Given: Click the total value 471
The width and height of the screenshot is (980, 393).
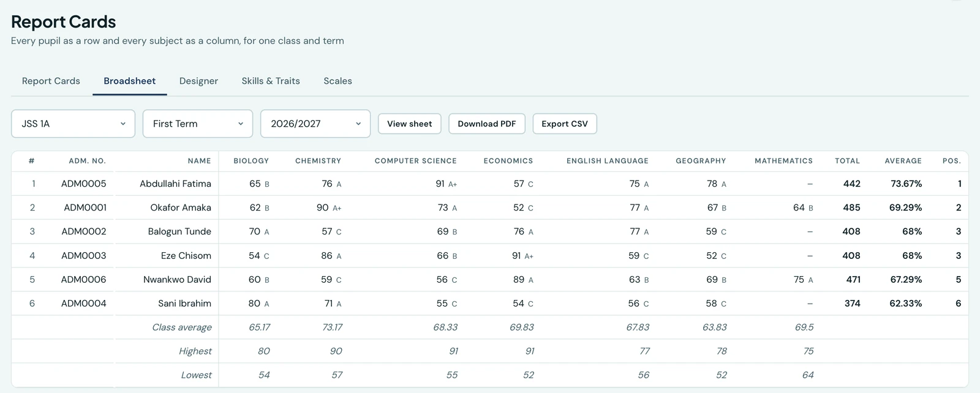Looking at the screenshot, I should tap(853, 279).
